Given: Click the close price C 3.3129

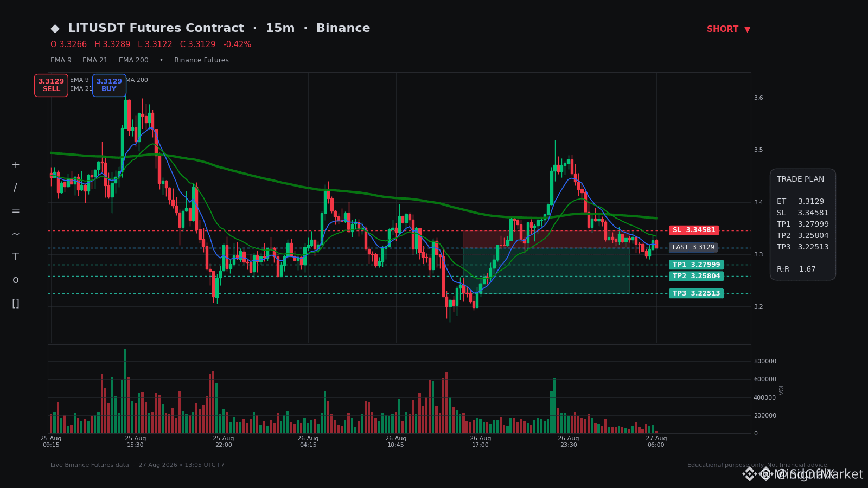Looking at the screenshot, I should coord(197,44).
